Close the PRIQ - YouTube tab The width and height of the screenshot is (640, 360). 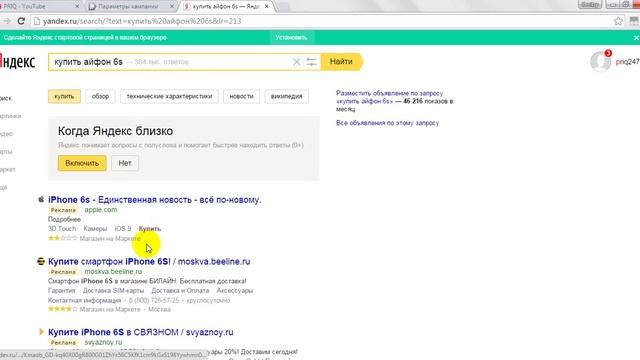coord(78,7)
